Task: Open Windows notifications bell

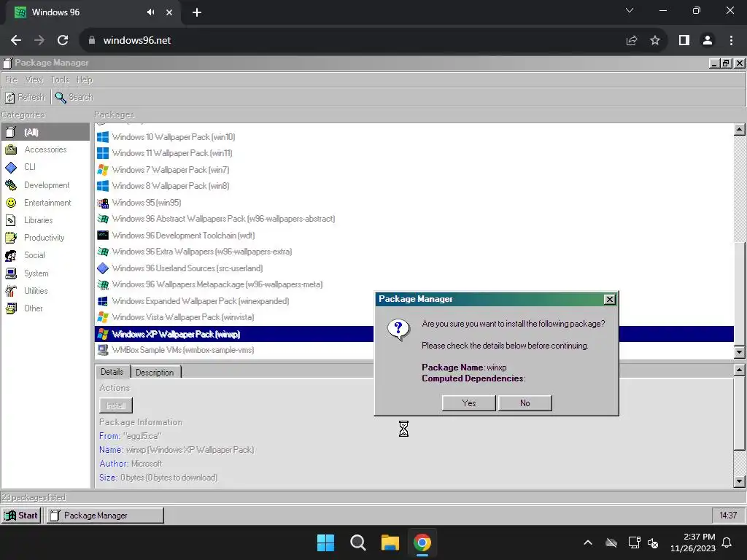Action: click(x=727, y=542)
